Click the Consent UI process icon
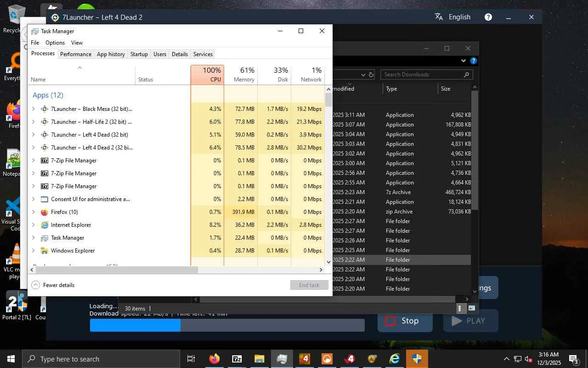 pyautogui.click(x=45, y=199)
